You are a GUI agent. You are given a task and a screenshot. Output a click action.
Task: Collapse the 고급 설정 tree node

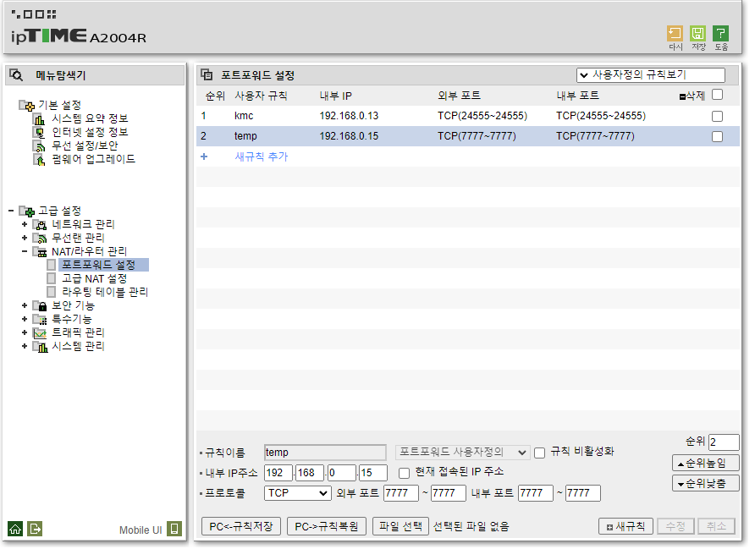click(11, 211)
